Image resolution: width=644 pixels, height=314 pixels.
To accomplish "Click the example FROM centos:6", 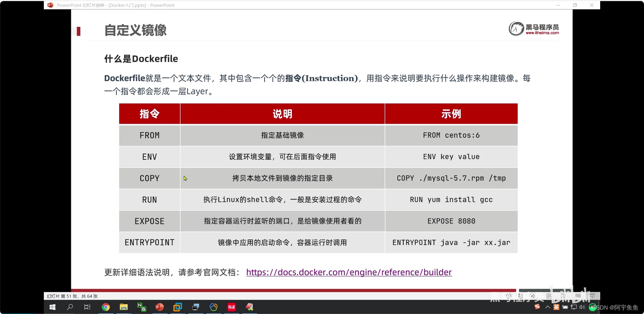I will point(451,135).
